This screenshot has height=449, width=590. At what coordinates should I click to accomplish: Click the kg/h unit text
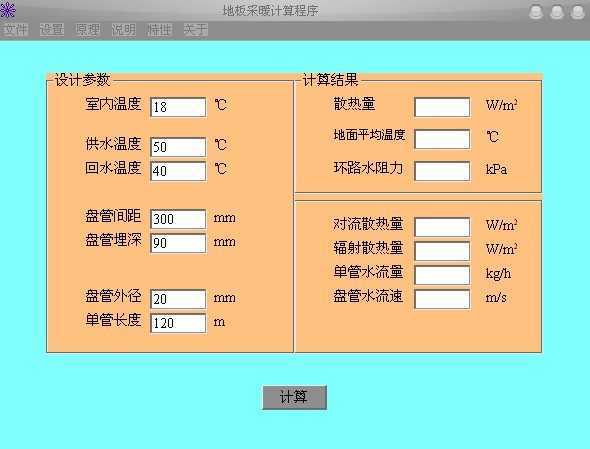click(x=498, y=274)
